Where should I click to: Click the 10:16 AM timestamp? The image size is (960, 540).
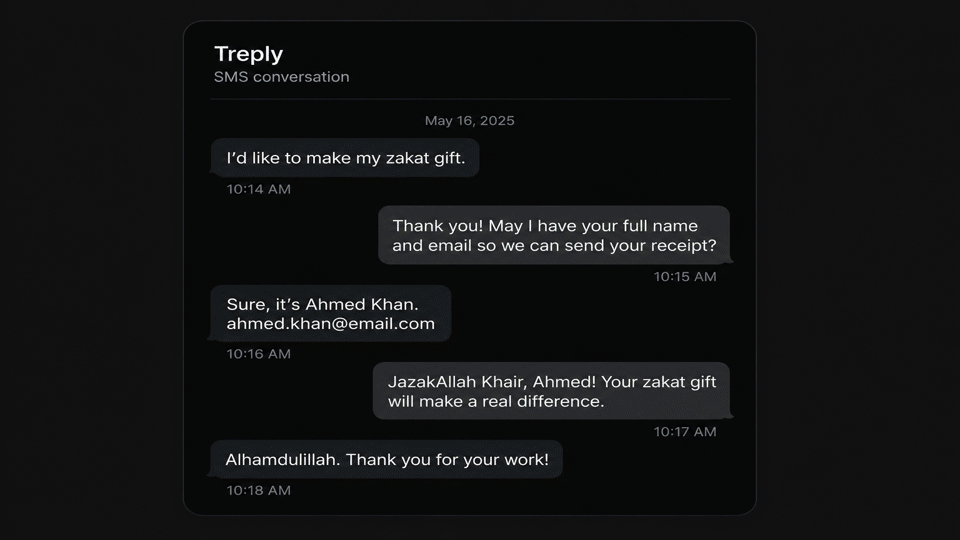(258, 354)
